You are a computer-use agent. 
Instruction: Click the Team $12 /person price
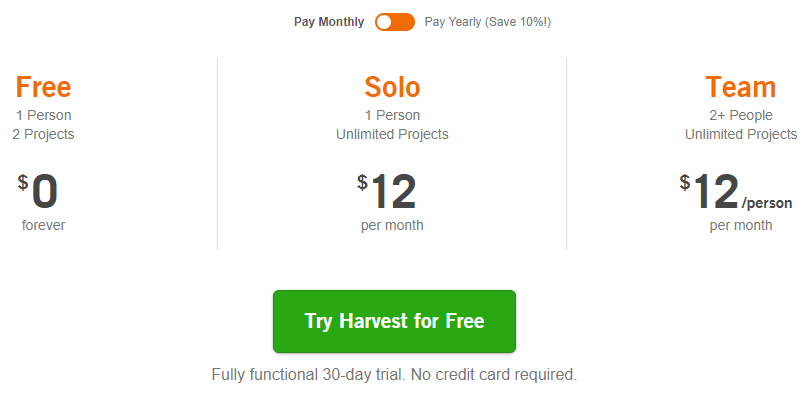pos(735,191)
